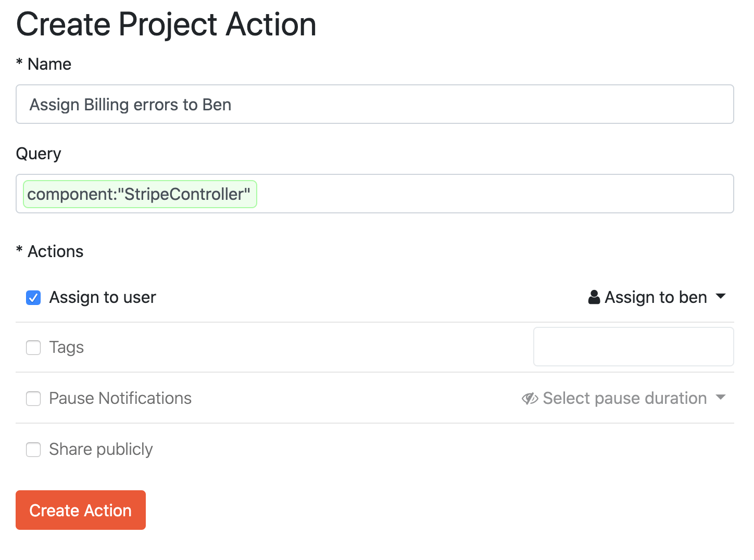Open the Assign to ben user dropdown
This screenshot has width=754, height=560.
tap(655, 297)
